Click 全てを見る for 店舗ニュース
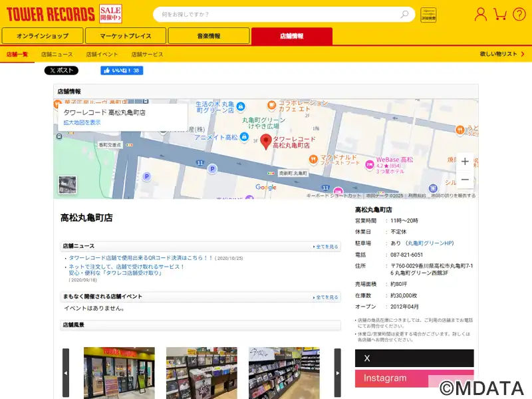The image size is (532, 399). coord(325,247)
